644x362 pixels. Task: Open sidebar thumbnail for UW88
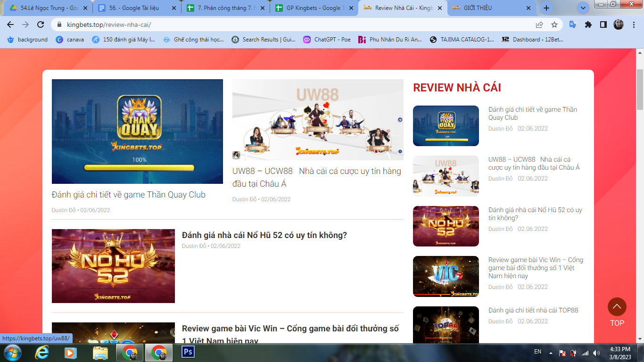[x=446, y=176]
